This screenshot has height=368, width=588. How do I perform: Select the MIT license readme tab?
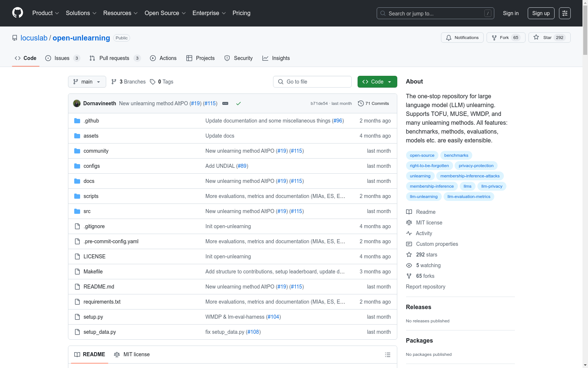[132, 354]
